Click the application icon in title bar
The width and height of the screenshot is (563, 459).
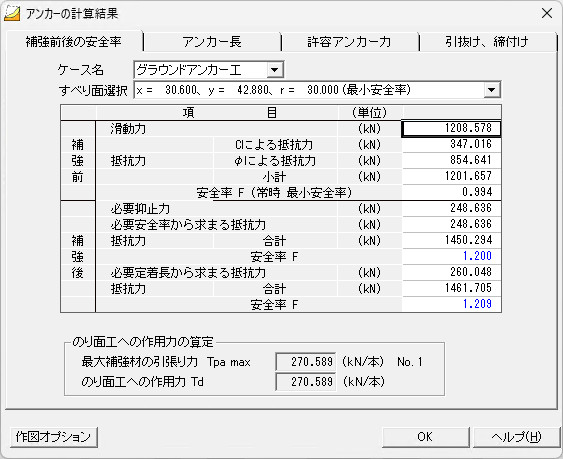pos(12,14)
